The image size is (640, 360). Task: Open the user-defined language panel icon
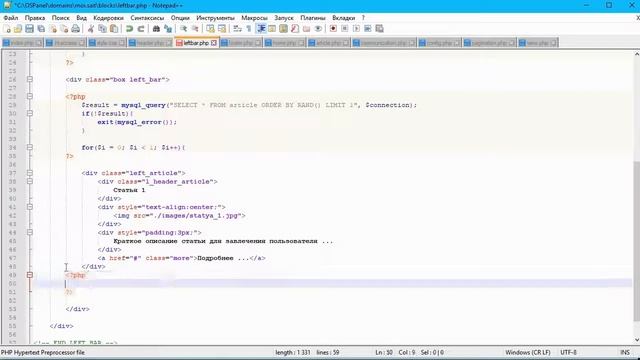272,29
